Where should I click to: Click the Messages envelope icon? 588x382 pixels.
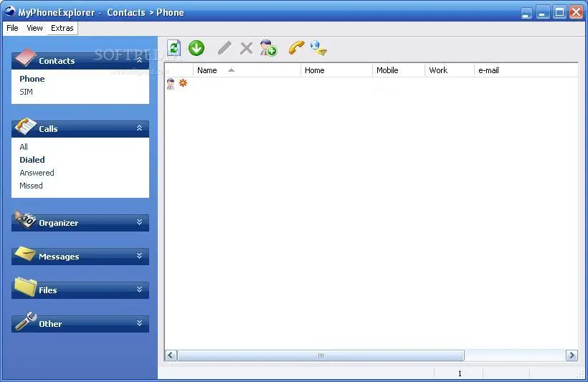point(25,254)
